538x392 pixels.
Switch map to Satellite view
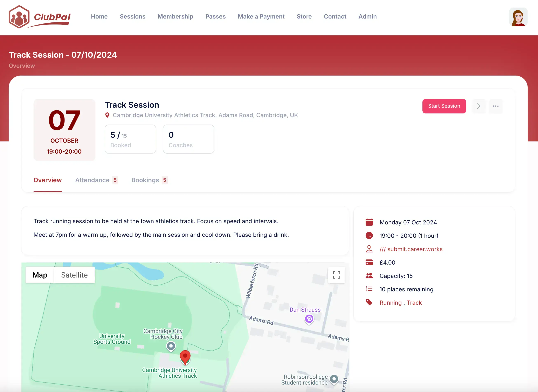point(74,275)
